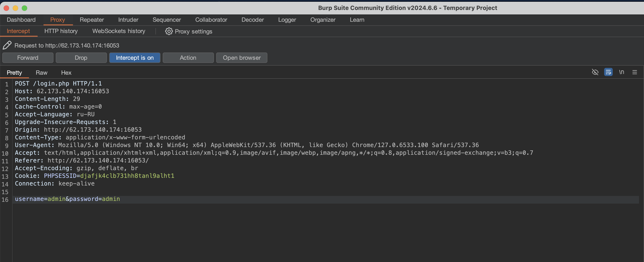Click the Open browser button
This screenshot has height=262, width=644.
click(x=242, y=58)
